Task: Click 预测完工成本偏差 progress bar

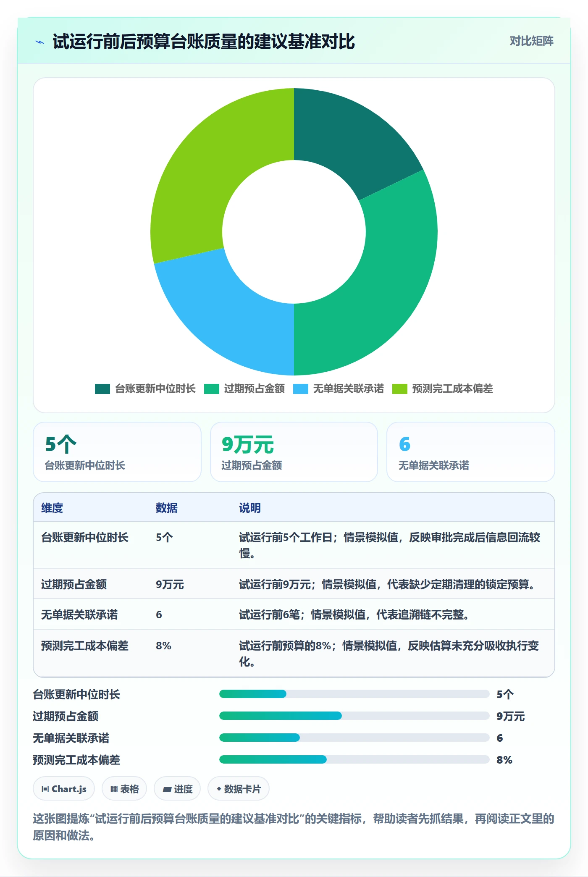Action: pos(354,759)
